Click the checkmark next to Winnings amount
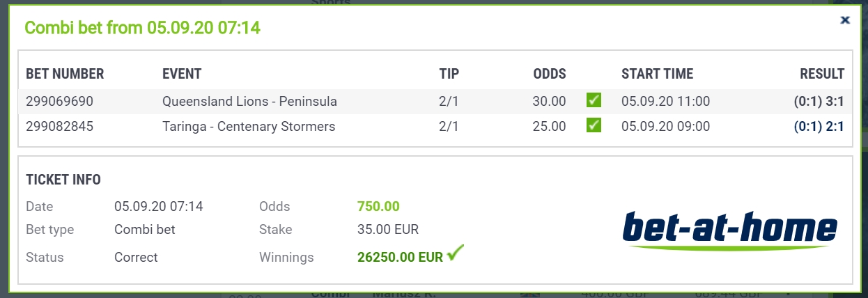Viewport: 868px width, 298px height. [x=456, y=253]
